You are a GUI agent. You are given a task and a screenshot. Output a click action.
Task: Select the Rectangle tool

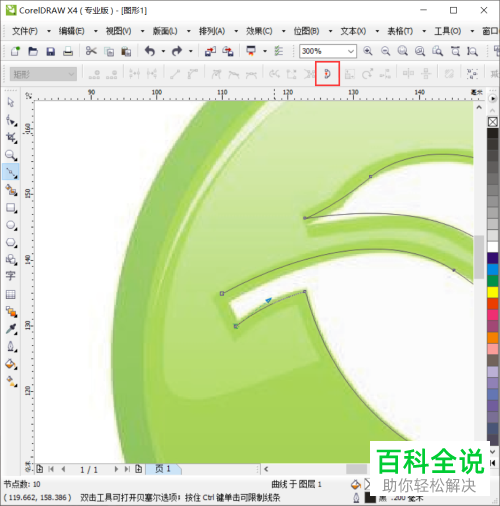point(11,208)
